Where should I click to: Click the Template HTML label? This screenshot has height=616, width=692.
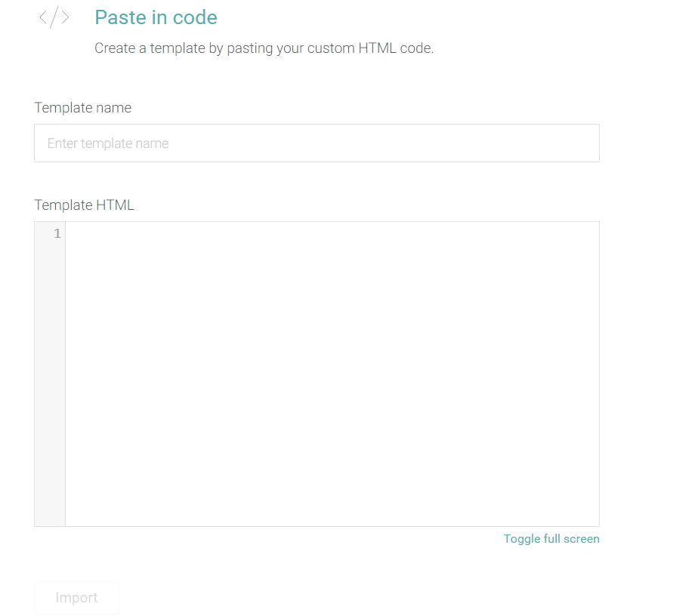85,205
